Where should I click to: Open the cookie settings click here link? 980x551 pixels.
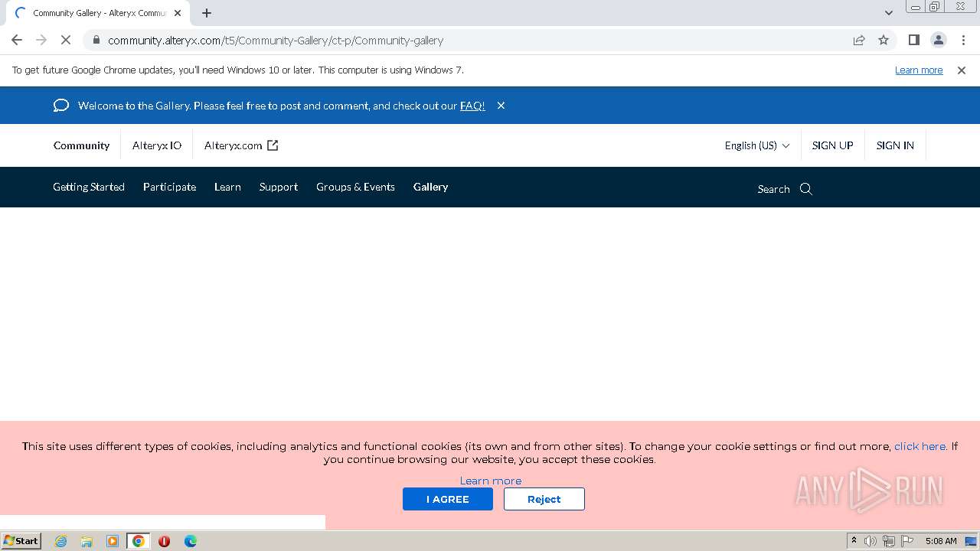point(920,446)
